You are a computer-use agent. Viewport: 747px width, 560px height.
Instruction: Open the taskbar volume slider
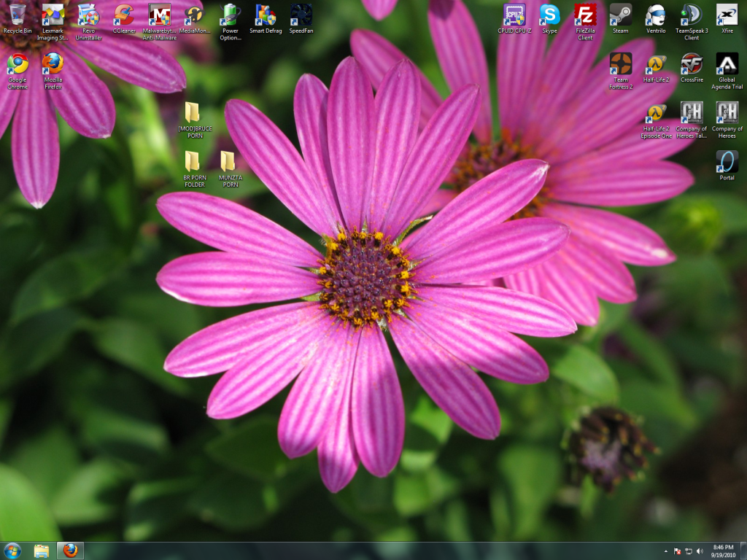pos(700,552)
